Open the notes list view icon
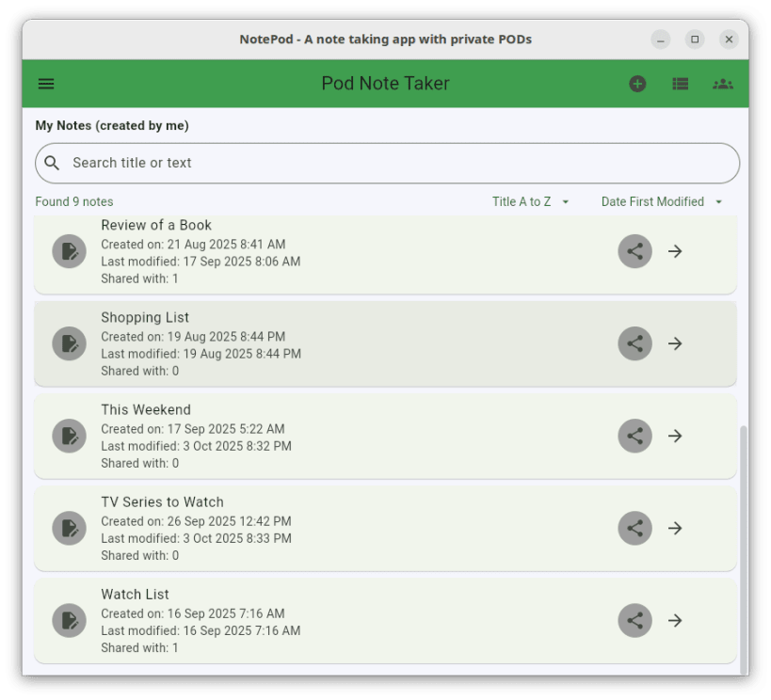This screenshot has width=771, height=700. pyautogui.click(x=680, y=84)
